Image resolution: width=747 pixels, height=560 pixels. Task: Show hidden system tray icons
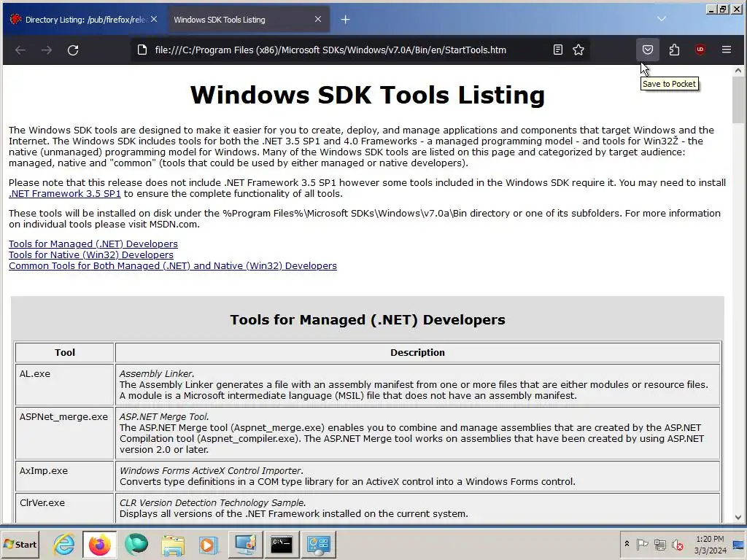click(627, 544)
